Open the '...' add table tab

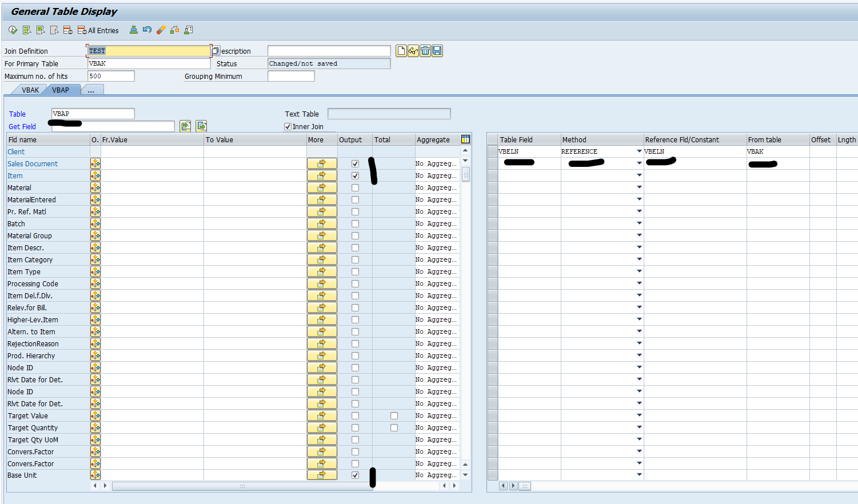point(91,90)
